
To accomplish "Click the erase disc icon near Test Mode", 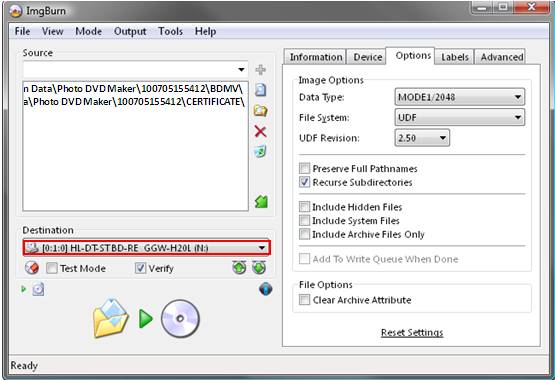I will point(32,268).
